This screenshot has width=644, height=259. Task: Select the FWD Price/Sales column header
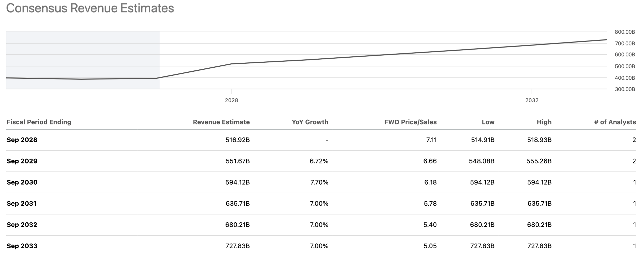[x=410, y=122]
